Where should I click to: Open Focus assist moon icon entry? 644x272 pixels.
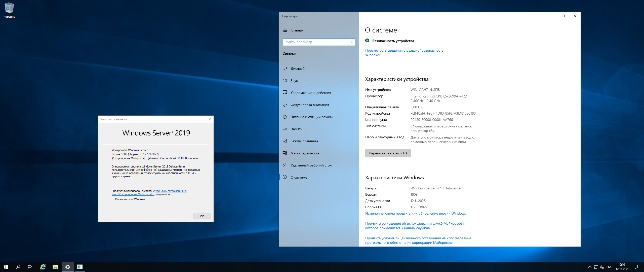[x=285, y=105]
